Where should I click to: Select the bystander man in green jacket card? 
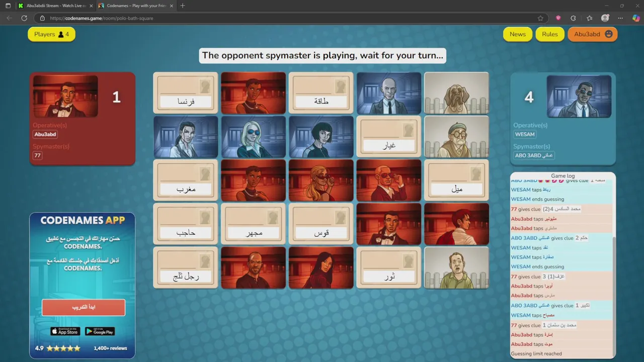click(x=456, y=267)
